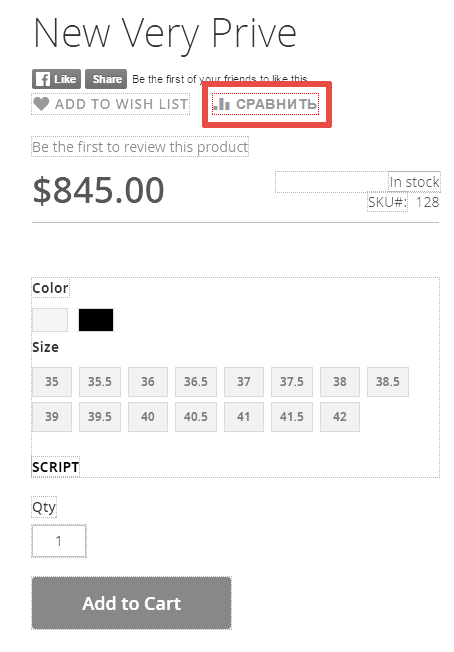This screenshot has width=454, height=652.
Task: Add product via ADD TO WISH LIST link
Action: [x=111, y=104]
